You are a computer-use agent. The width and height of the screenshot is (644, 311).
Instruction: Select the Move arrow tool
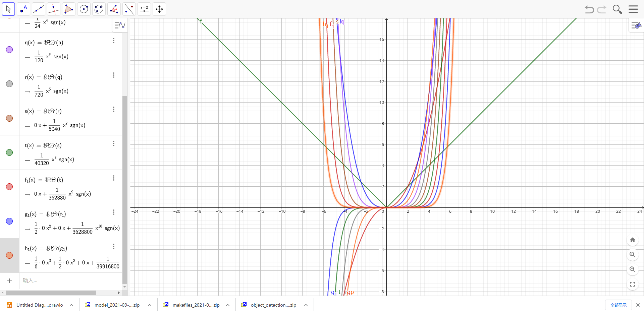coord(8,9)
